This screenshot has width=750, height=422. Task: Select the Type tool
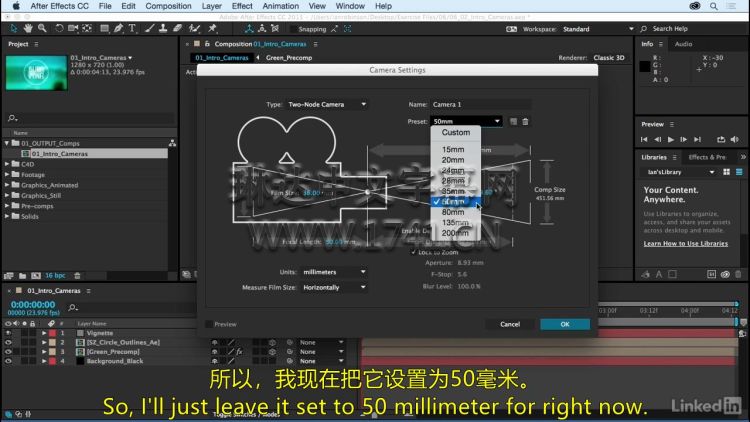tap(132, 29)
